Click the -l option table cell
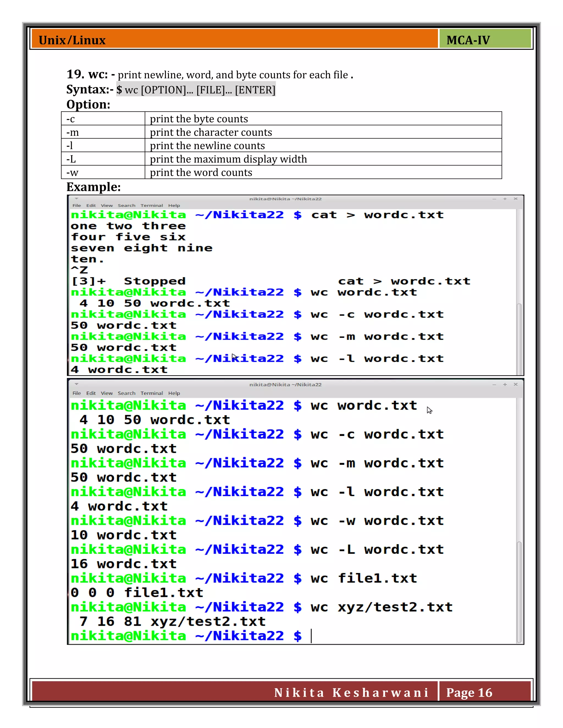Viewport: 563px width, 728px height. click(103, 145)
